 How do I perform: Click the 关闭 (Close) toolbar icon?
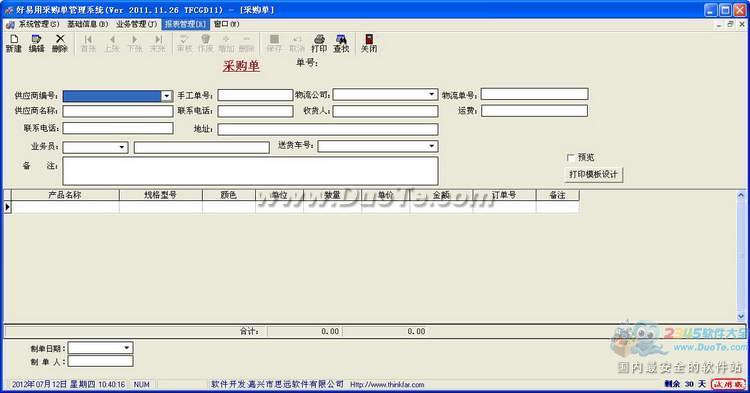point(369,43)
